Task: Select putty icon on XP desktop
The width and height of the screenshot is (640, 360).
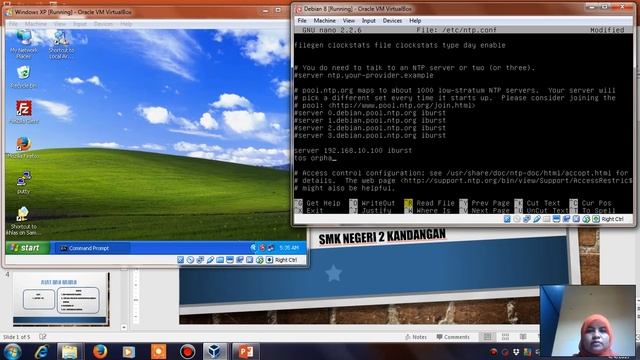Action: 24,182
